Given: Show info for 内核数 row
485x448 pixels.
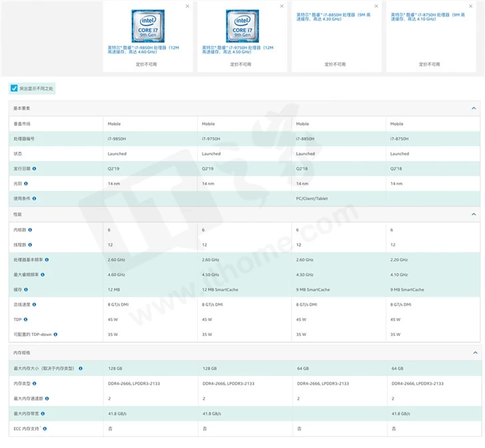Looking at the screenshot, I should [30, 229].
